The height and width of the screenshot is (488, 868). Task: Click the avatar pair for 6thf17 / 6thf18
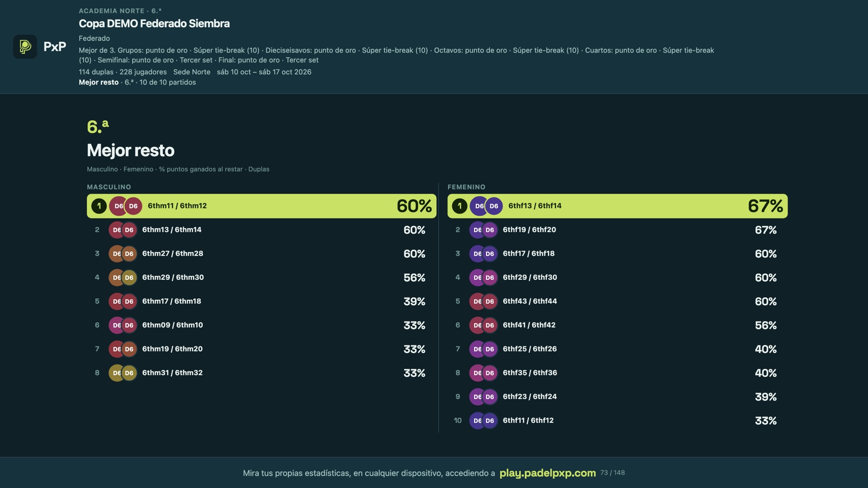tap(483, 254)
